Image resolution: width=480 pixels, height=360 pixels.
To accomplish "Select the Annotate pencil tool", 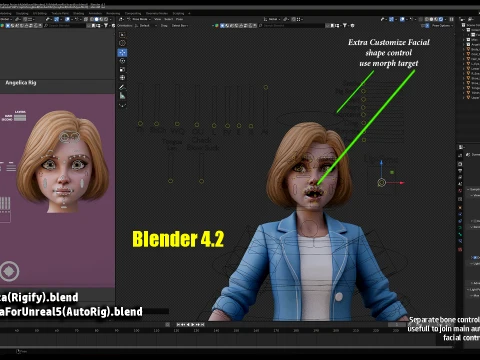I will 122,87.
